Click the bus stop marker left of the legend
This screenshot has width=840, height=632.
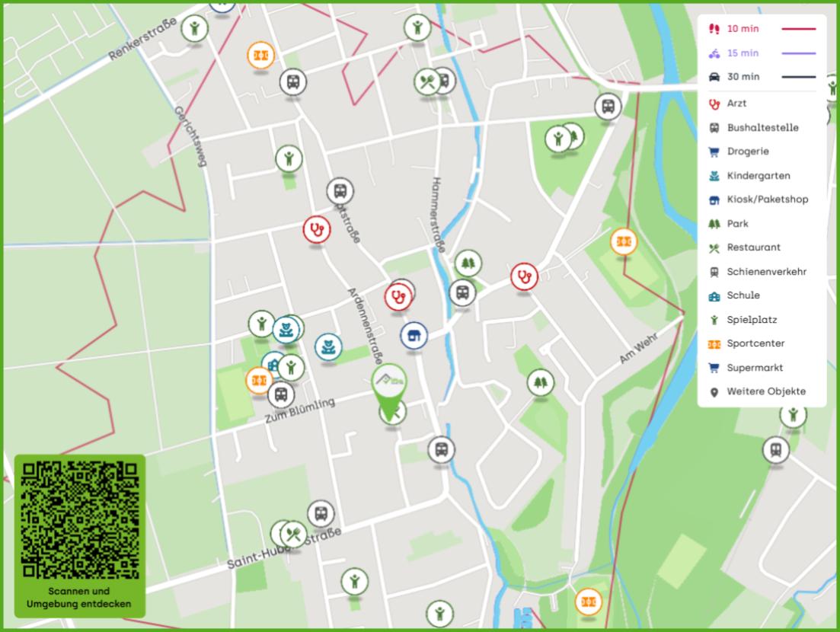(x=608, y=107)
